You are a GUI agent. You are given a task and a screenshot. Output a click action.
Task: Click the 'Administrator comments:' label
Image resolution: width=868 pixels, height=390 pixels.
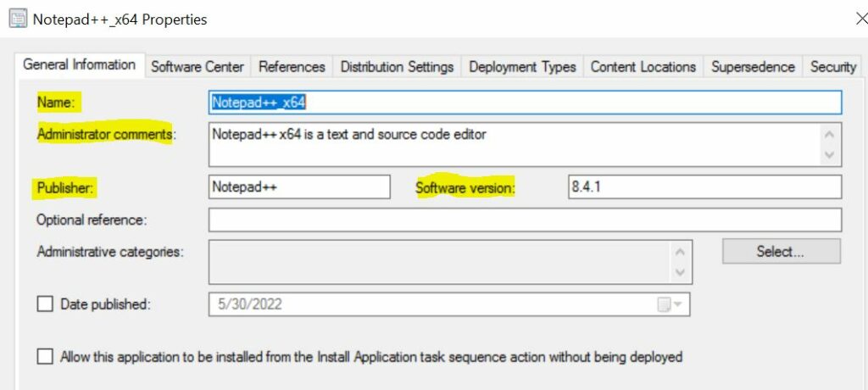[106, 135]
